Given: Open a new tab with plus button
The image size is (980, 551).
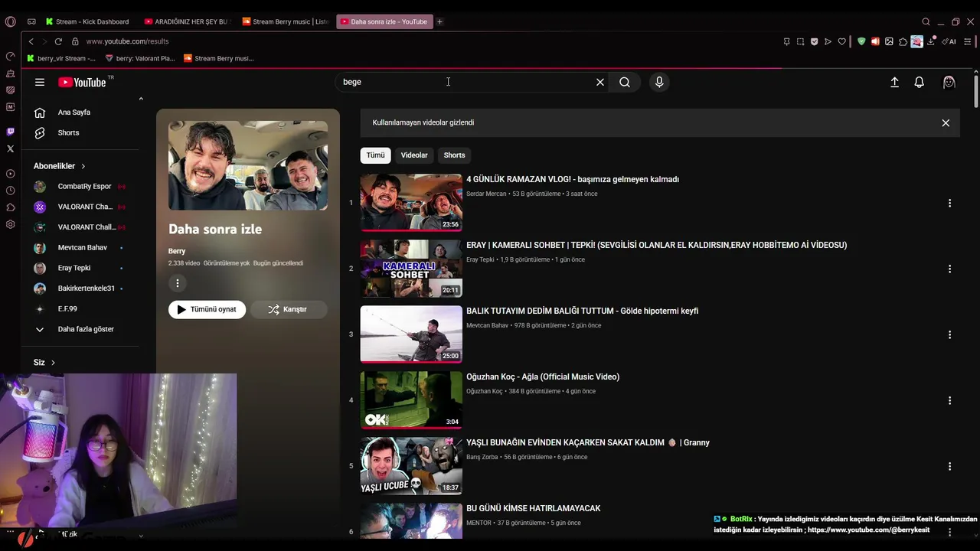Looking at the screenshot, I should coord(439,21).
